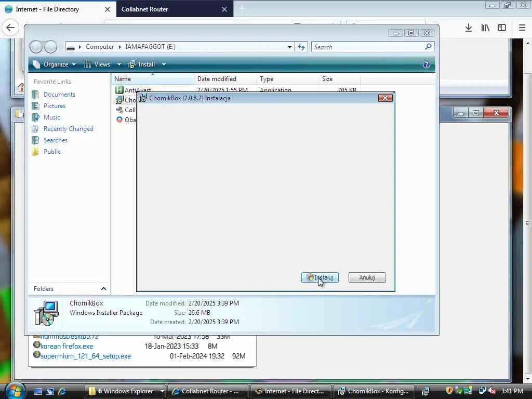Open a new browser tab
The height and width of the screenshot is (399, 532).
pyautogui.click(x=242, y=9)
